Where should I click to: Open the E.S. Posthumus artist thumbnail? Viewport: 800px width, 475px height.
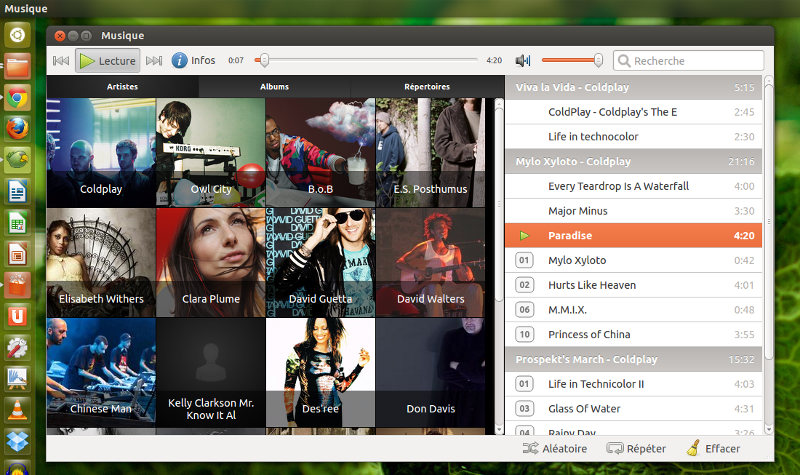(430, 152)
